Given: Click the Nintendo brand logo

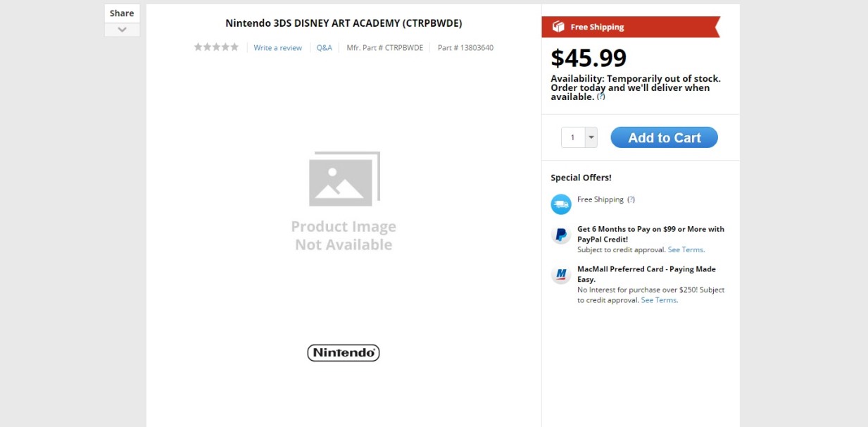Looking at the screenshot, I should tap(344, 352).
